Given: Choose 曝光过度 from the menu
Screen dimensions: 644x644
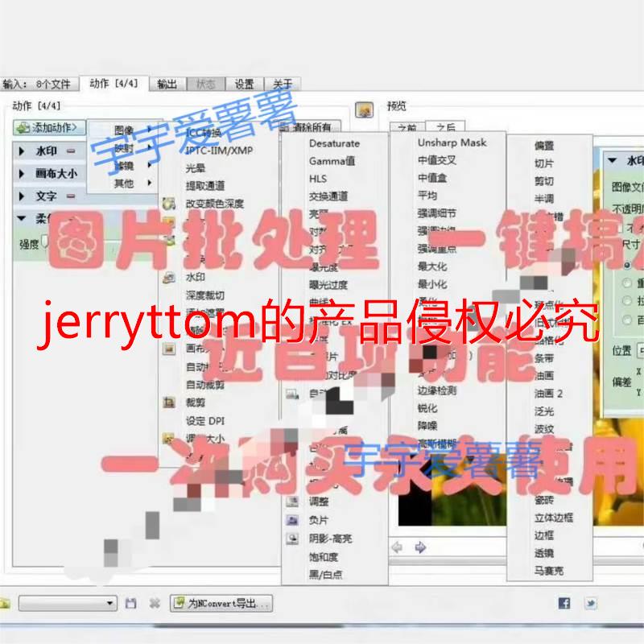Looking at the screenshot, I should (x=328, y=285).
